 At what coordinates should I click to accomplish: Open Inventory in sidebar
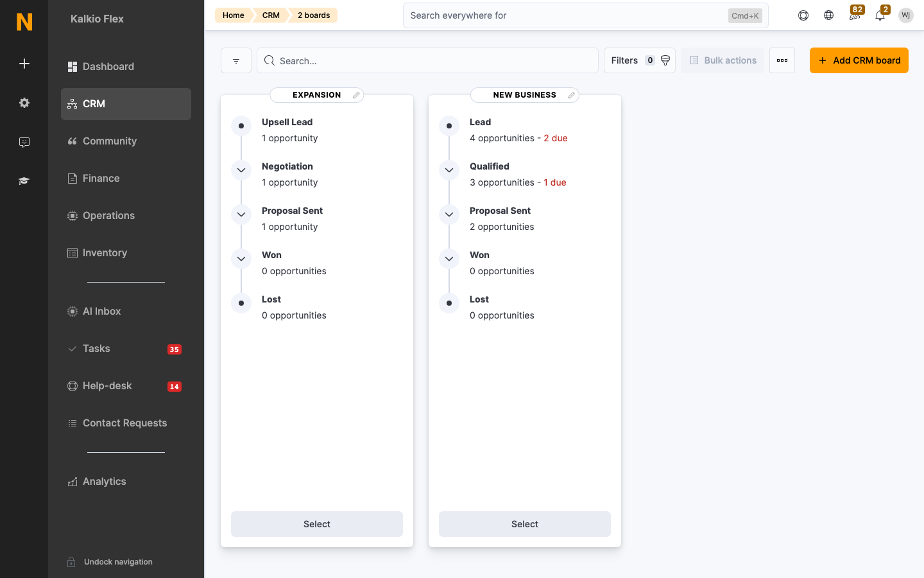[126, 253]
